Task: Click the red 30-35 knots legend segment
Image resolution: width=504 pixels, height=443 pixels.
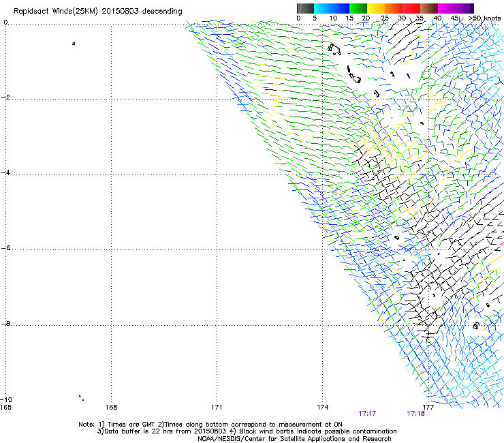Action: (411, 8)
